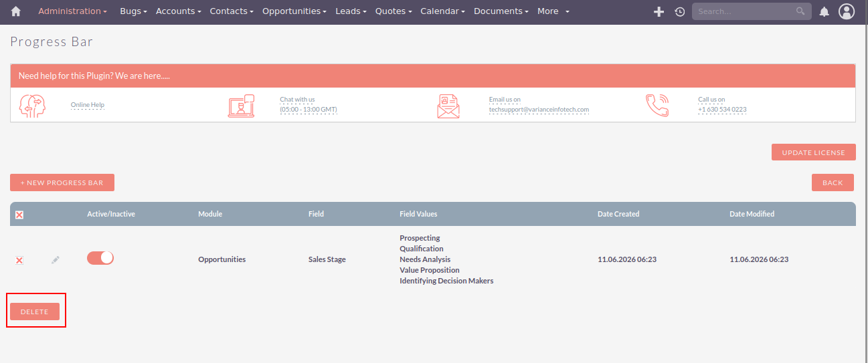Open the user profile avatar menu
The image size is (868, 363).
[847, 11]
